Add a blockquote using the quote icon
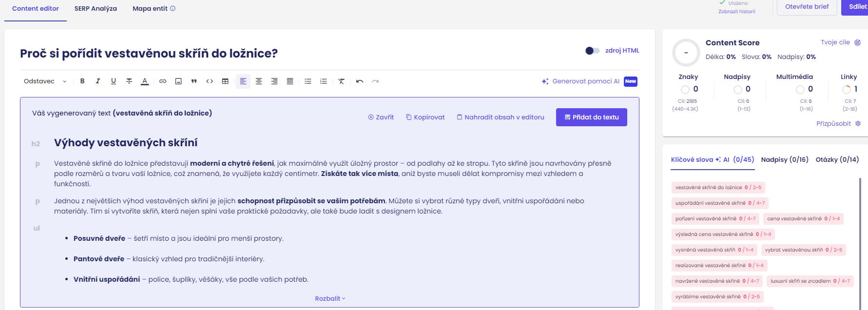The height and width of the screenshot is (310, 868). tap(194, 81)
